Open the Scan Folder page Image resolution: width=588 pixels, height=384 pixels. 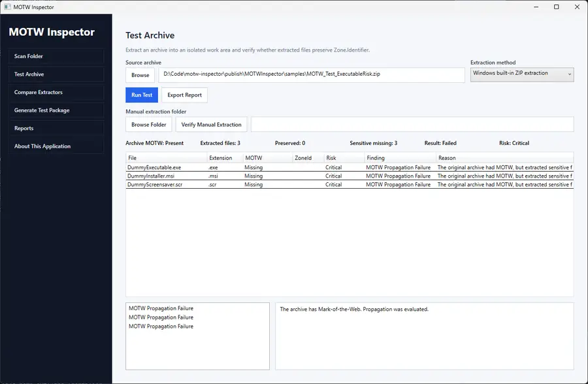pos(56,56)
